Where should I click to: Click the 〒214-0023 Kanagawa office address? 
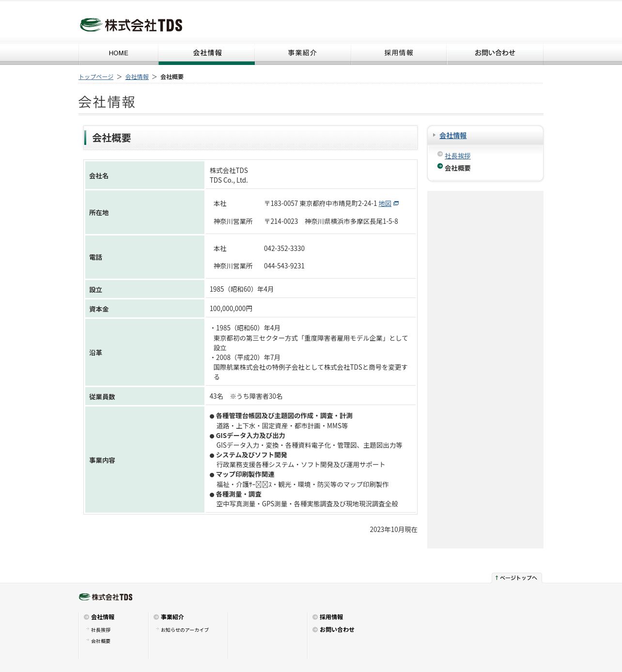331,221
